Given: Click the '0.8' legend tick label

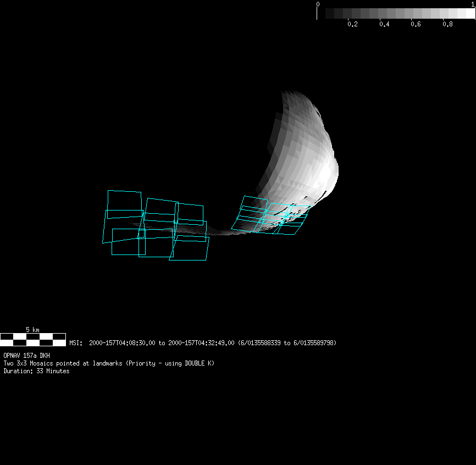Looking at the screenshot, I should click(448, 24).
